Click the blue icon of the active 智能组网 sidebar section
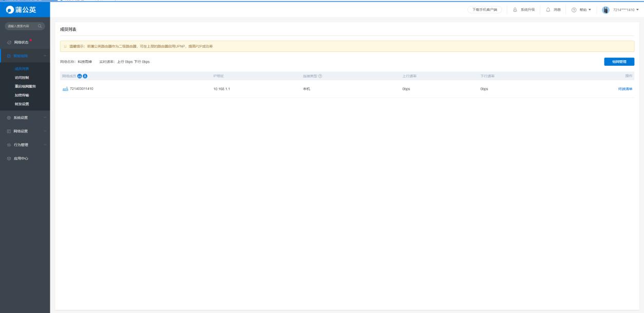 (9, 56)
